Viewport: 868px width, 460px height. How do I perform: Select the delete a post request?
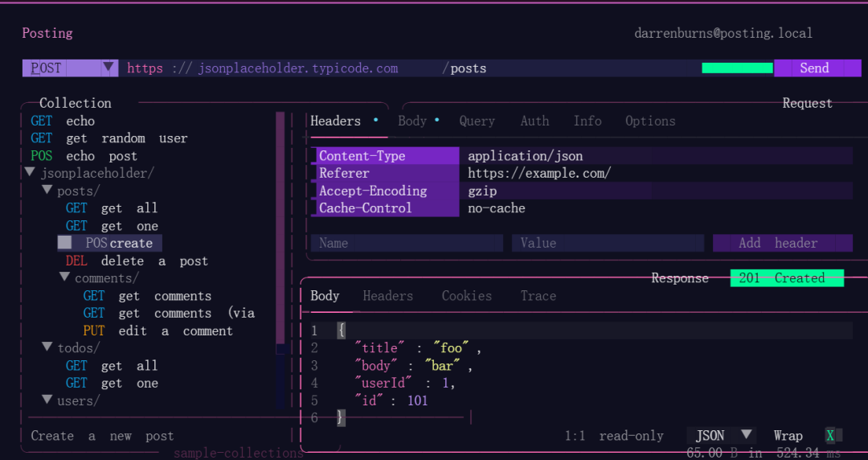(136, 261)
